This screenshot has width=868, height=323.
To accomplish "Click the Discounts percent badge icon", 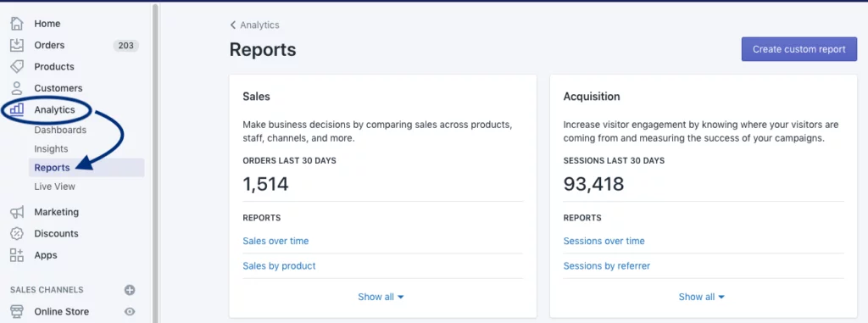I will [17, 233].
